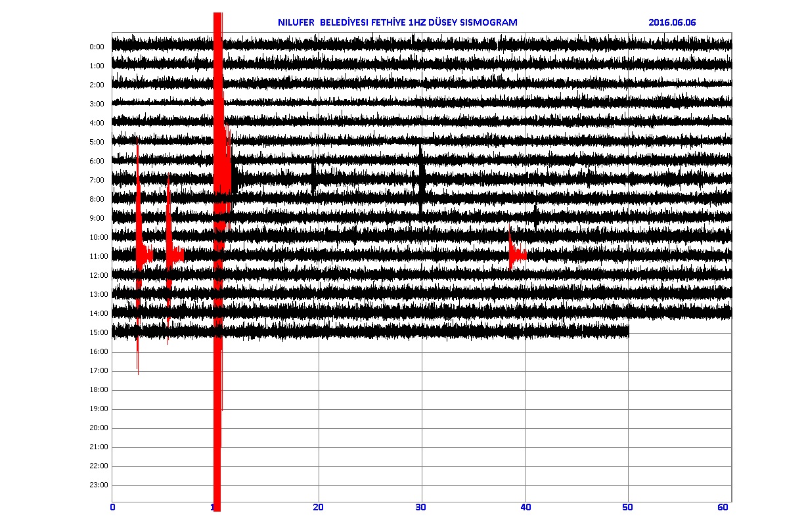Click the second red event near minute 5
This screenshot has height=532, width=806.
(172, 254)
